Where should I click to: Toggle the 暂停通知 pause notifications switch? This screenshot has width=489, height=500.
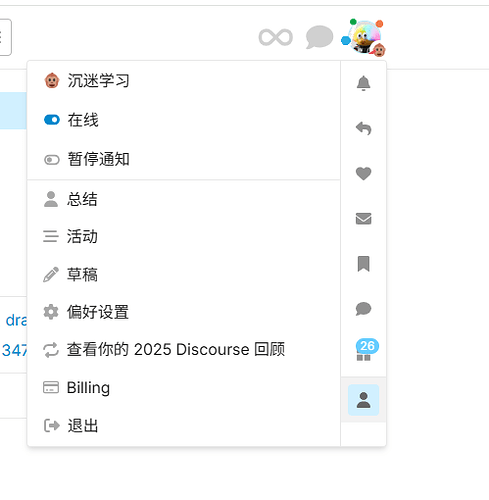tap(52, 159)
